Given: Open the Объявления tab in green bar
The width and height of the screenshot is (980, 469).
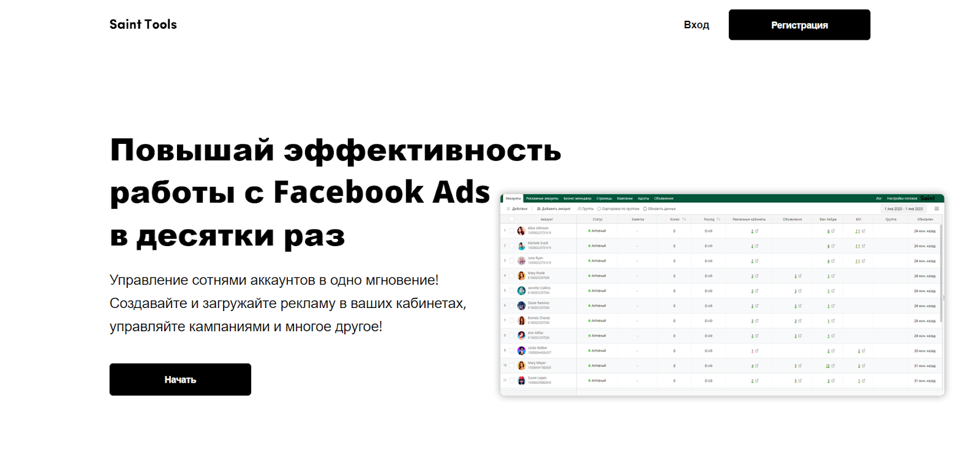Looking at the screenshot, I should [663, 198].
